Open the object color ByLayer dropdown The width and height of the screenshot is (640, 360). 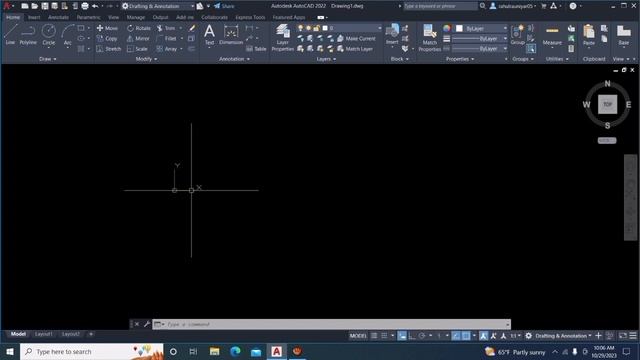[481, 28]
